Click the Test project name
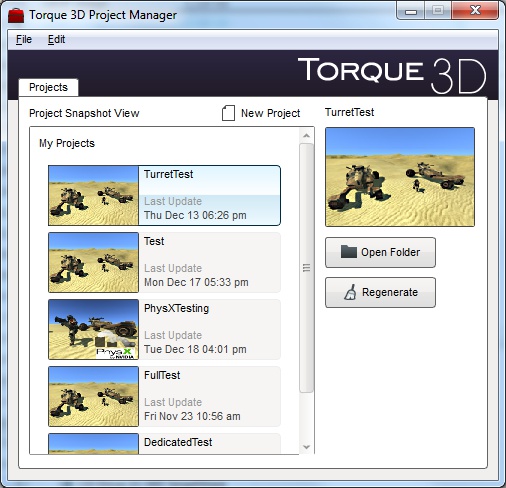Screen dimensions: 506x488 click(154, 241)
